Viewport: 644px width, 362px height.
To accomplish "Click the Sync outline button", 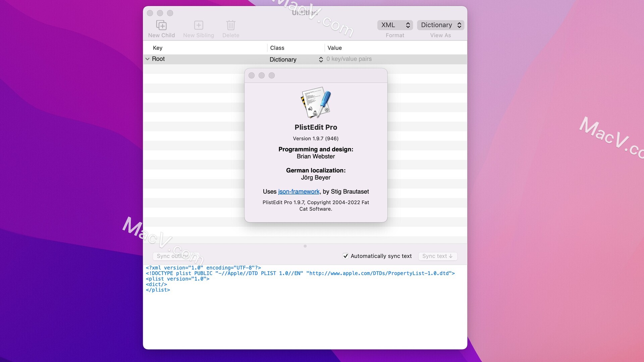I will (x=176, y=256).
